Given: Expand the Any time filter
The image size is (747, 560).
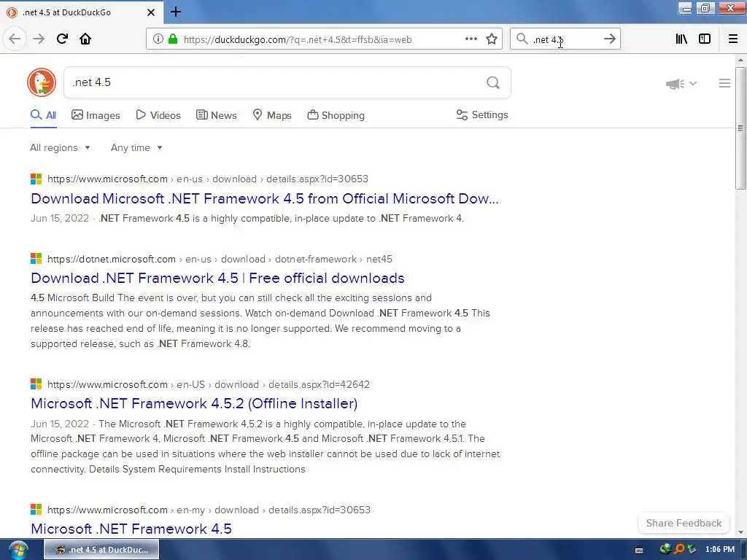Looking at the screenshot, I should [136, 147].
